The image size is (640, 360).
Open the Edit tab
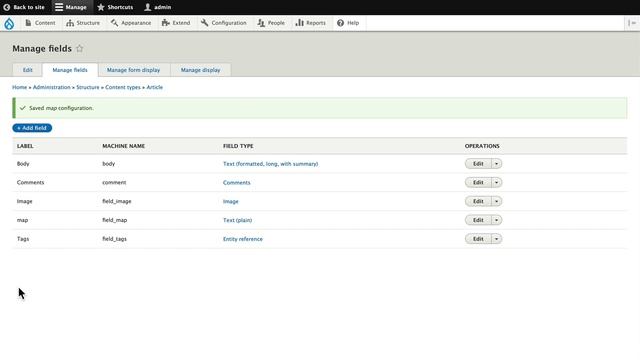[x=27, y=70]
